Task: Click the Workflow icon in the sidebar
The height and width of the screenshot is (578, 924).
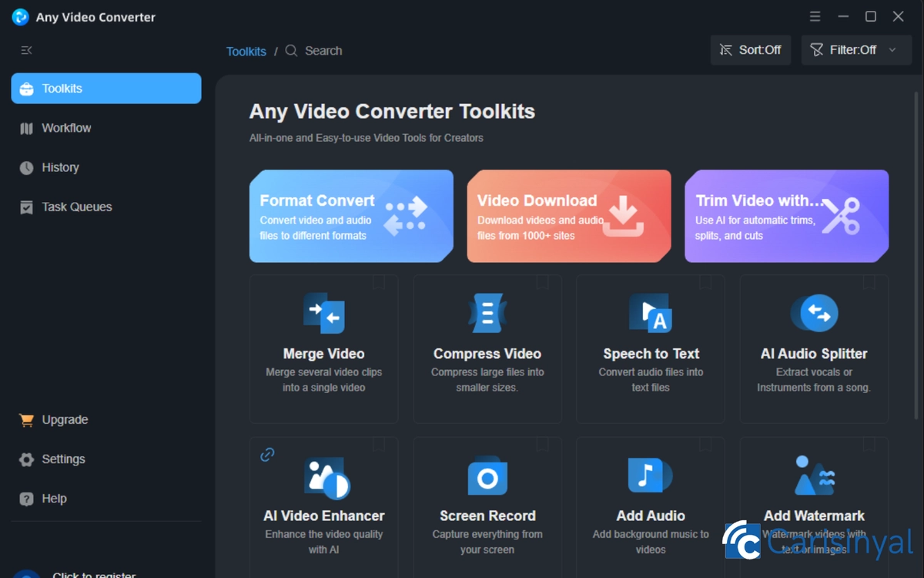Action: [x=27, y=129]
